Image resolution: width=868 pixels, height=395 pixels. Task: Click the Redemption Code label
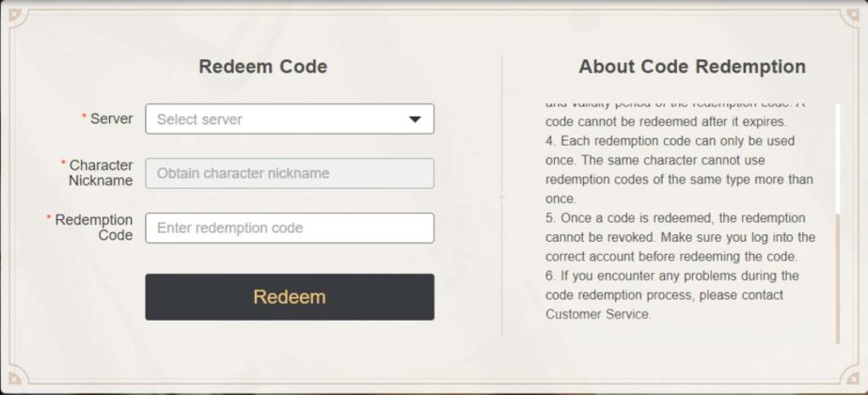click(94, 228)
